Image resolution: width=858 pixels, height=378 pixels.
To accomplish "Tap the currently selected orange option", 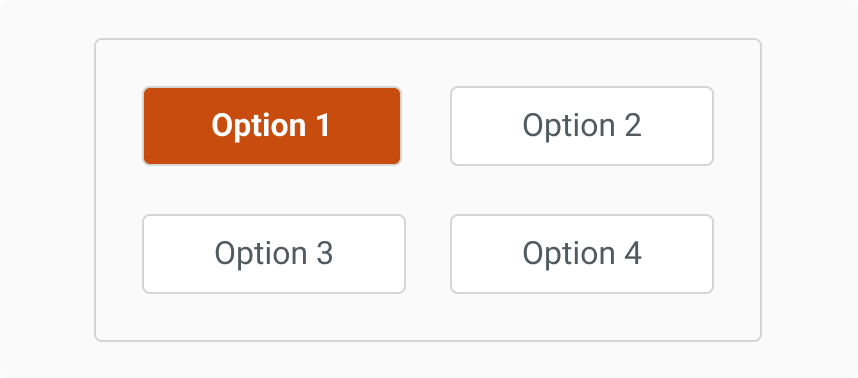I will click(272, 126).
